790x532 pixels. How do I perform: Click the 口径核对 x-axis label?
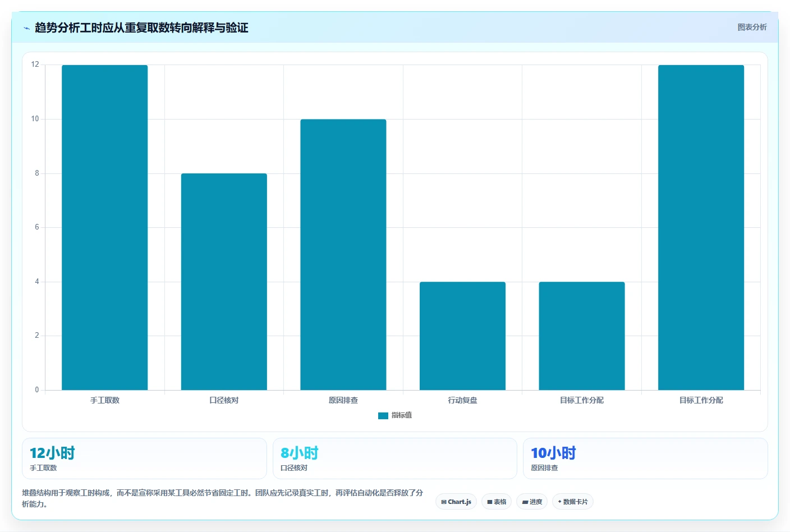[x=224, y=400]
